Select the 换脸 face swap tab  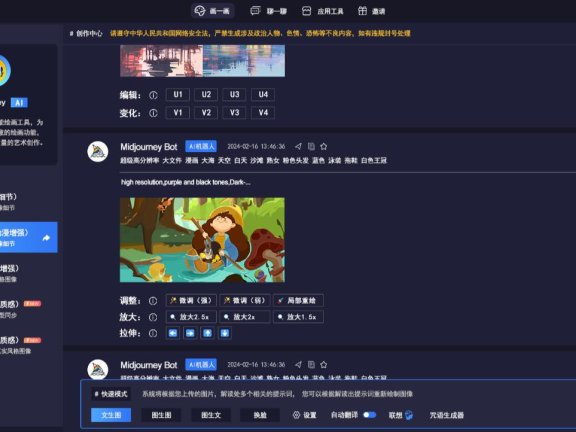point(260,415)
